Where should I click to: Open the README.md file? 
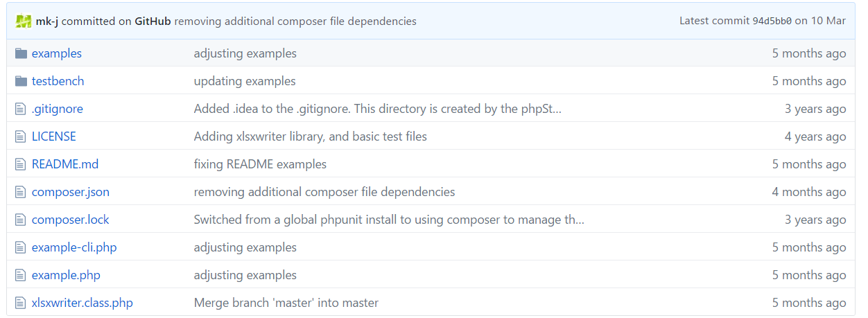[65, 164]
